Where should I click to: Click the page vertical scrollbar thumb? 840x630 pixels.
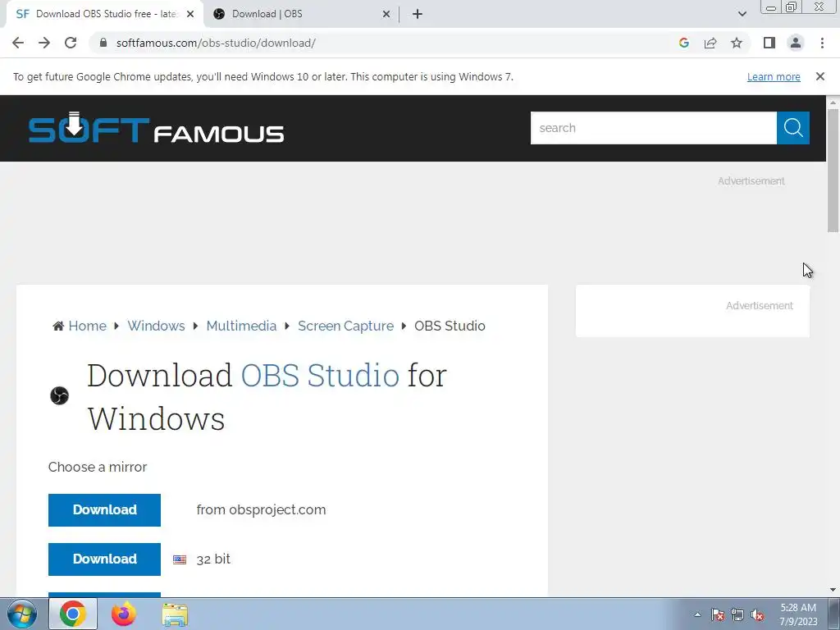(833, 171)
